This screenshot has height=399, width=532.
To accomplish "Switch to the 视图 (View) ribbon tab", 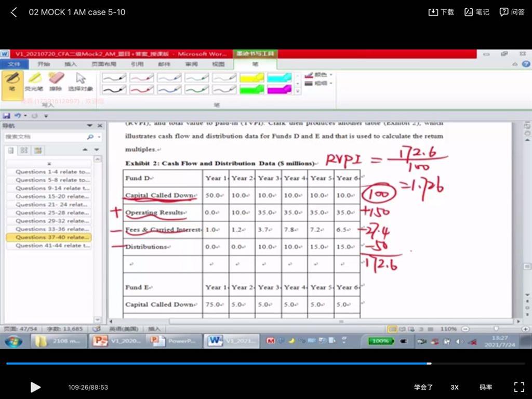I will (218, 64).
